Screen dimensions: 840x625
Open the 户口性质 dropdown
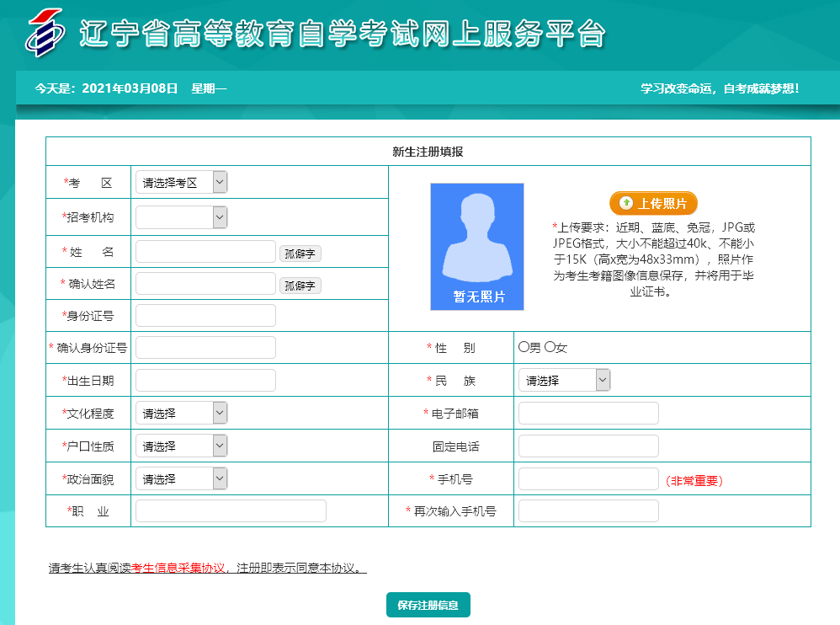(181, 446)
